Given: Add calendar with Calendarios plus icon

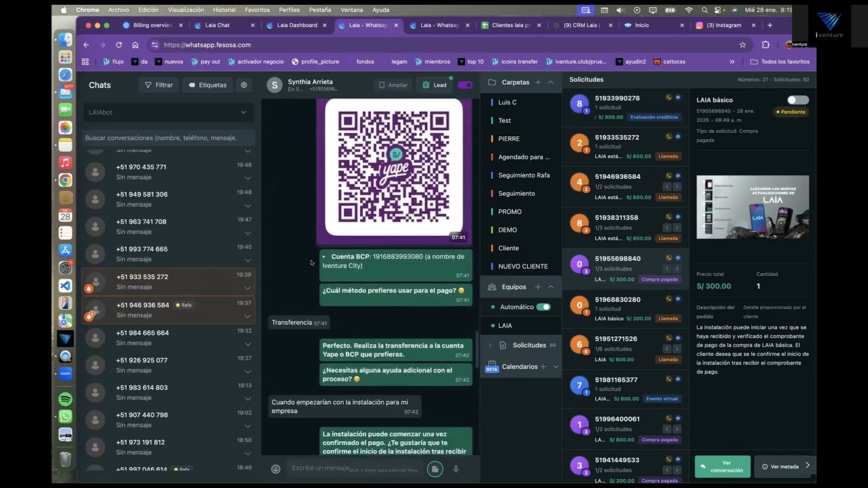Looking at the screenshot, I should [544, 367].
